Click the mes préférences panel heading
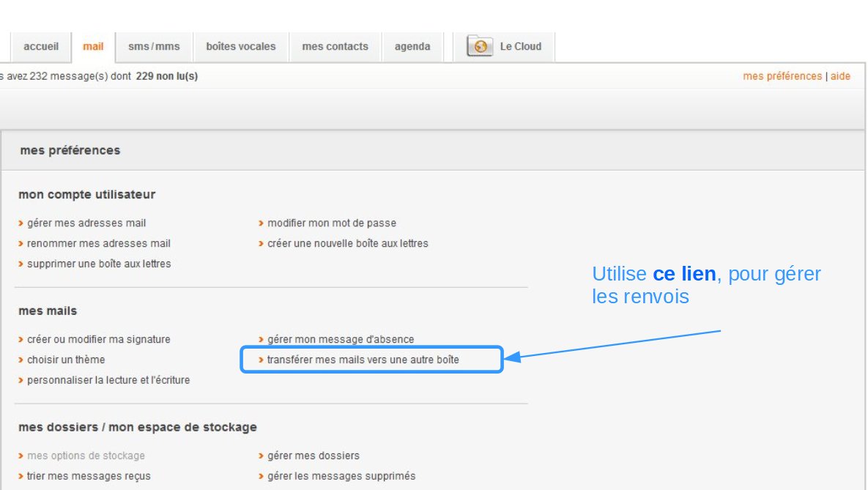This screenshot has height=490, width=868. [x=70, y=151]
